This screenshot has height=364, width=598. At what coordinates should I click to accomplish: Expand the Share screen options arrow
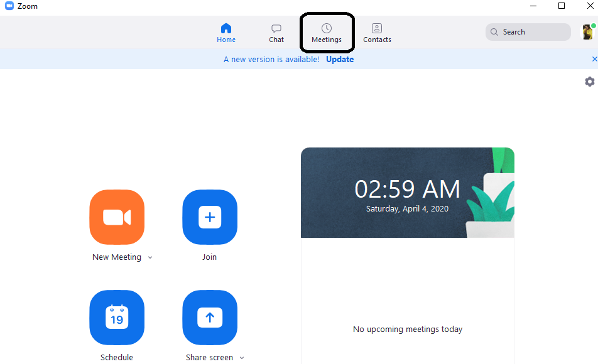[242, 358]
